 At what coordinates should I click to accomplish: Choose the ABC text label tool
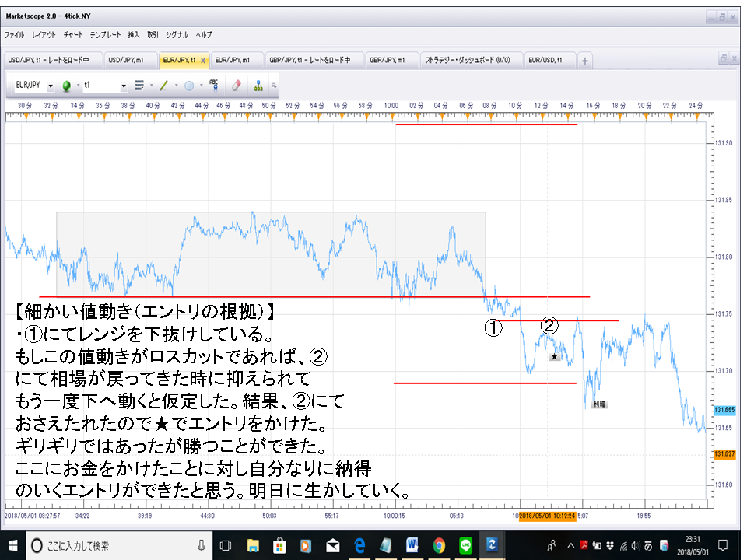(x=214, y=86)
